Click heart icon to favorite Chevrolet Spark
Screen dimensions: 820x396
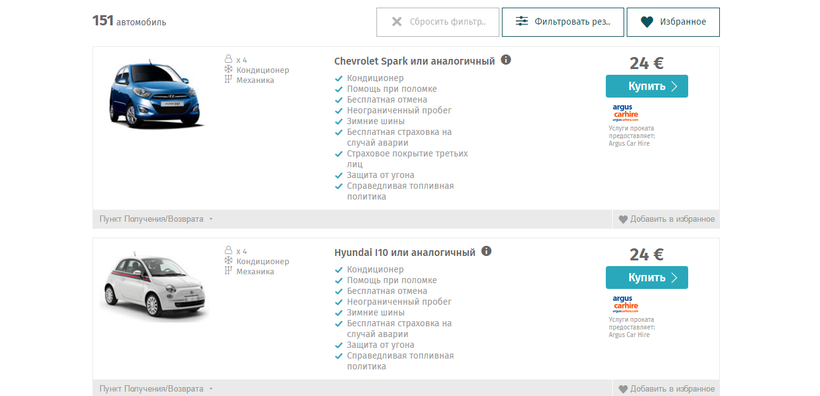623,220
